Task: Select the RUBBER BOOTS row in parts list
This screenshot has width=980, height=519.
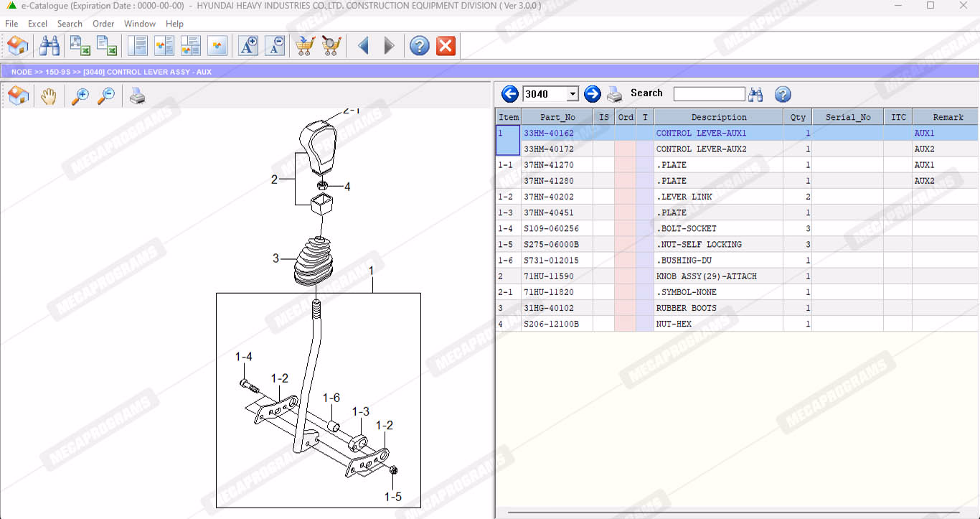Action: (686, 308)
